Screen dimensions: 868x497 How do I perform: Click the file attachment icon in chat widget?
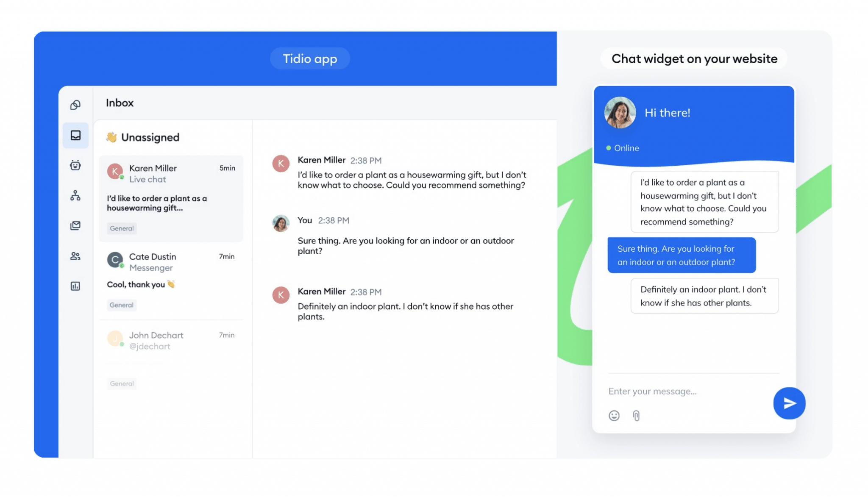pos(635,415)
